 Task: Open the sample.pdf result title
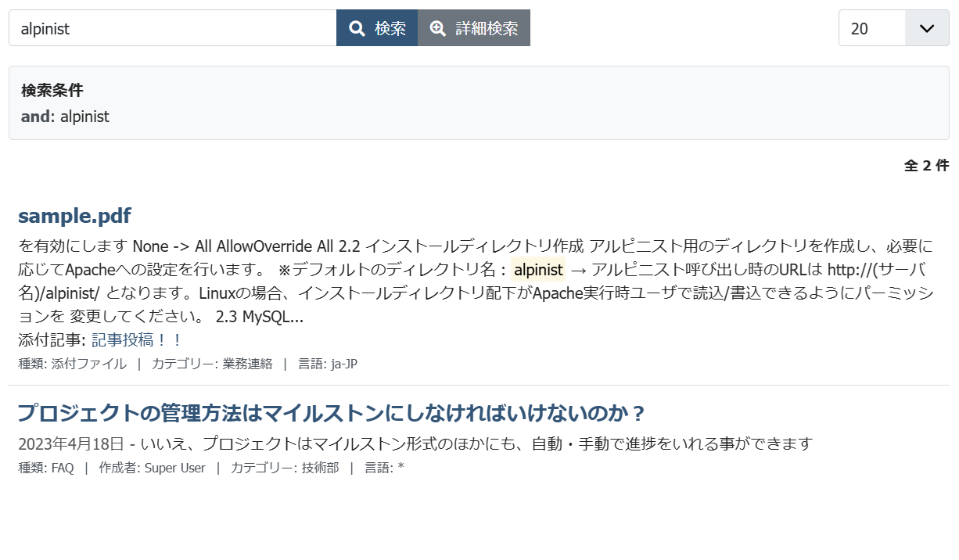(74, 216)
